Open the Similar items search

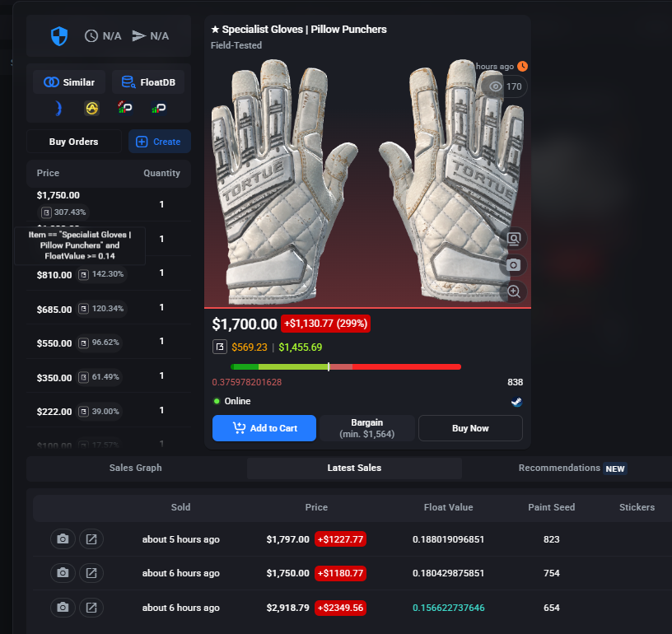(x=69, y=82)
